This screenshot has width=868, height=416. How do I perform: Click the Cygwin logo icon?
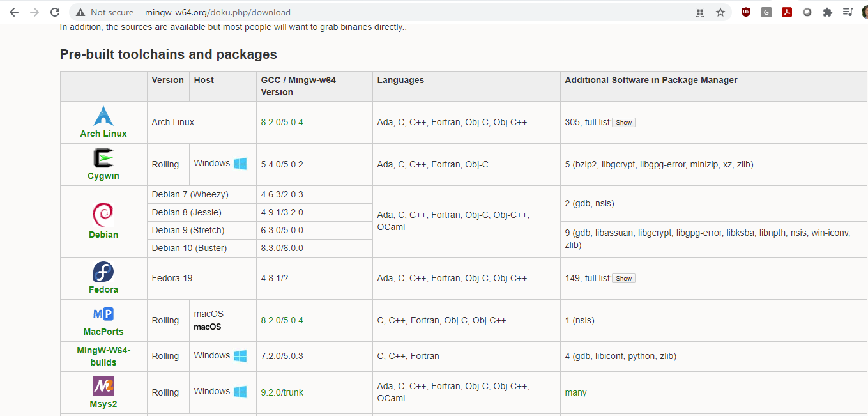coord(103,158)
